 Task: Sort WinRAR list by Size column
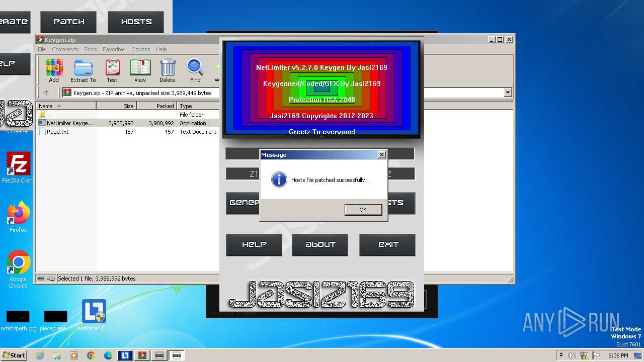(117, 106)
